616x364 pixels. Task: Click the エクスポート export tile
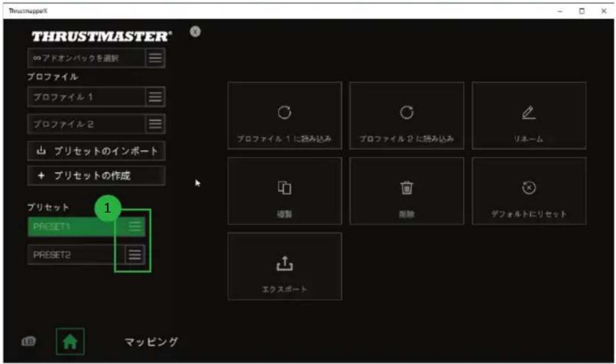pos(284,266)
